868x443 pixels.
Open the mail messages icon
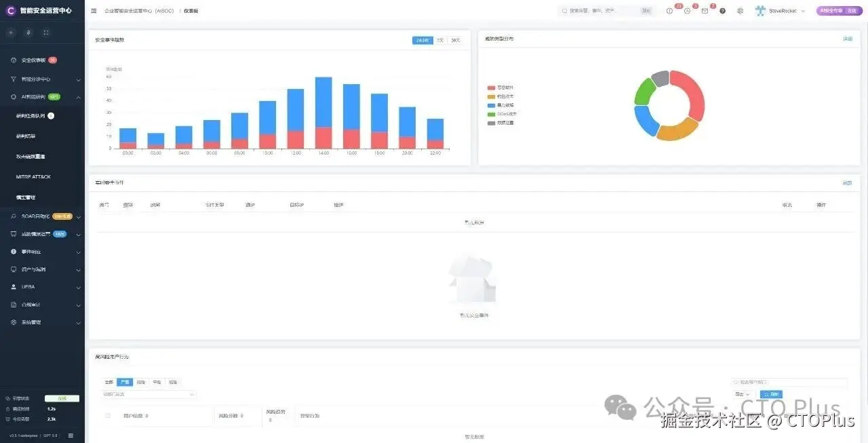[705, 11]
